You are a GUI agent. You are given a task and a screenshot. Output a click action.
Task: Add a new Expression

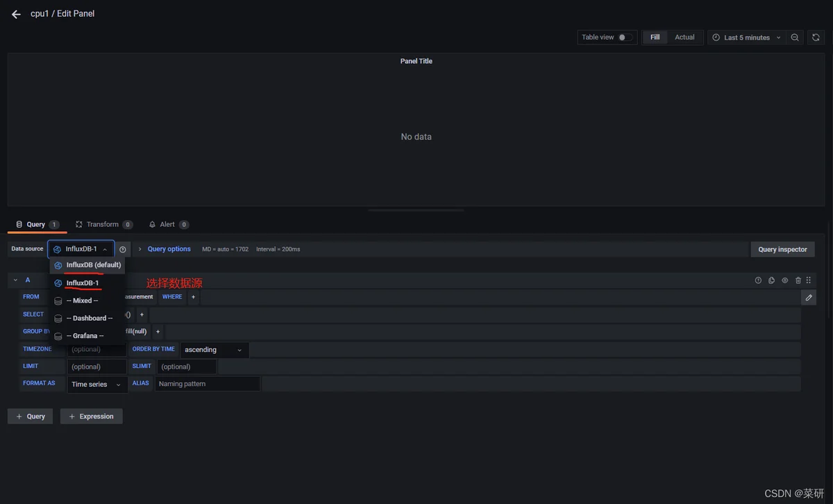tap(92, 417)
